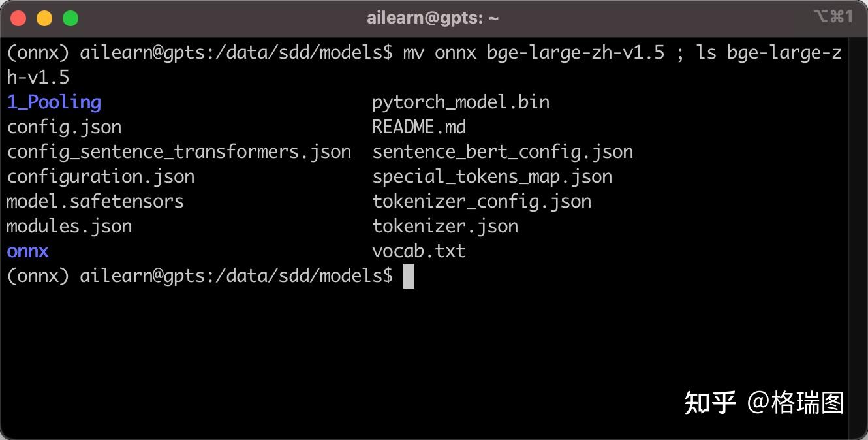Click the terminal title ailearn@gpts: ~
Screen dimensions: 868x440
(433, 18)
